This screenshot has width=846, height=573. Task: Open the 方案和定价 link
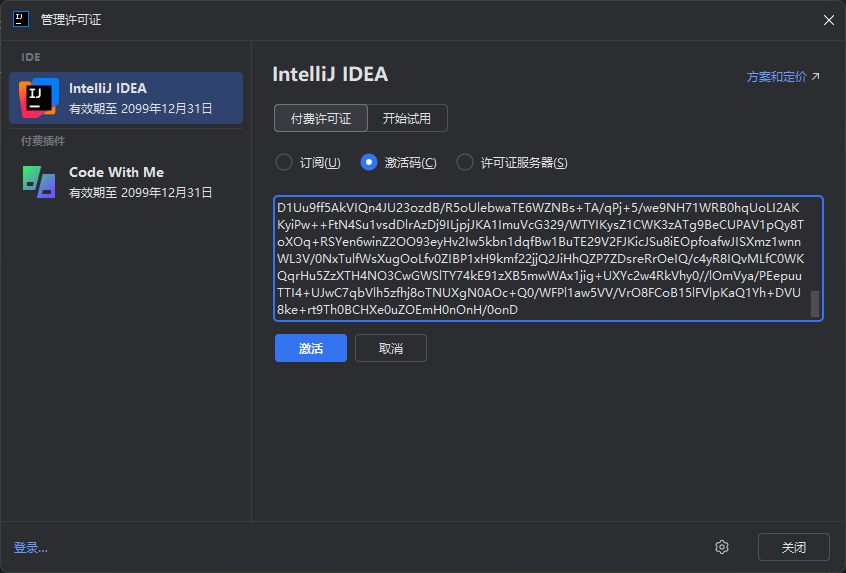[783, 77]
